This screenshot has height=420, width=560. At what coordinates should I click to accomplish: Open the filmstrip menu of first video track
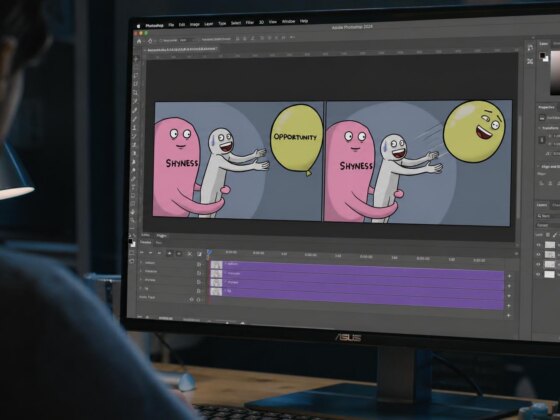click(x=199, y=265)
